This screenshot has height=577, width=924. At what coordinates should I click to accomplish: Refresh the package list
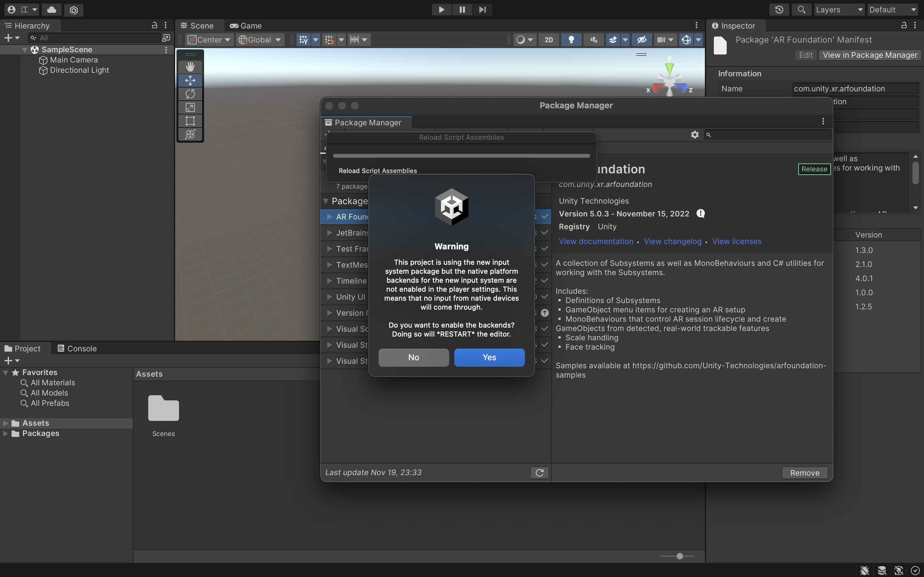[x=539, y=472]
